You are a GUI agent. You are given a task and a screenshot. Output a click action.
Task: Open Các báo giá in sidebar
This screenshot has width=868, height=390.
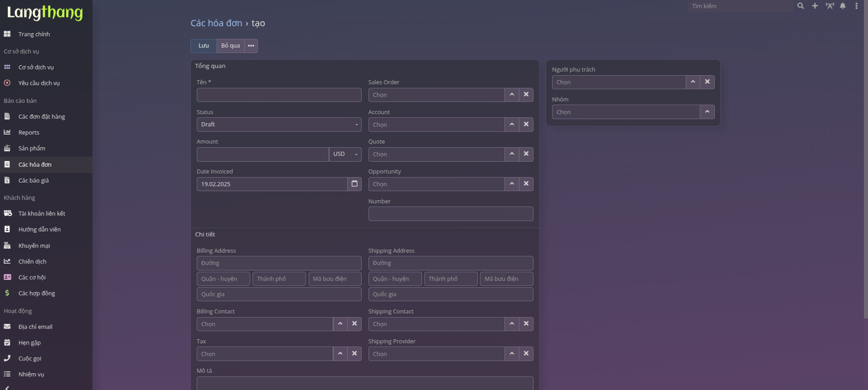point(34,180)
